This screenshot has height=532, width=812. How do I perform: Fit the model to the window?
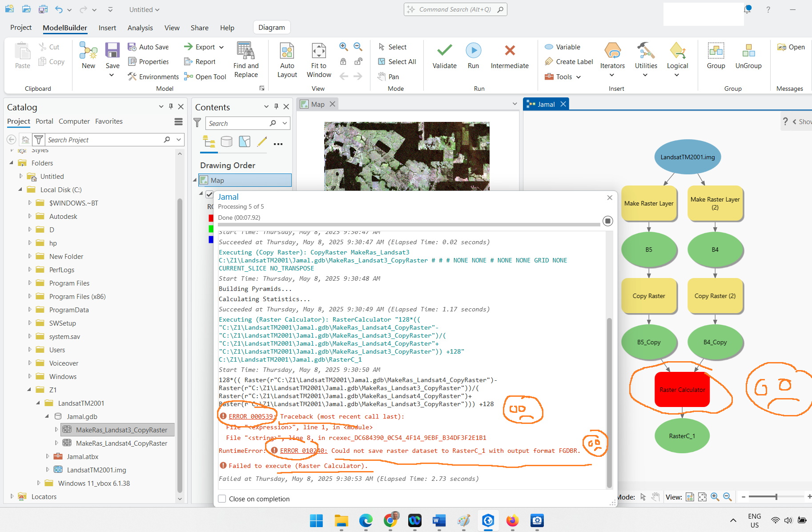pyautogui.click(x=318, y=60)
